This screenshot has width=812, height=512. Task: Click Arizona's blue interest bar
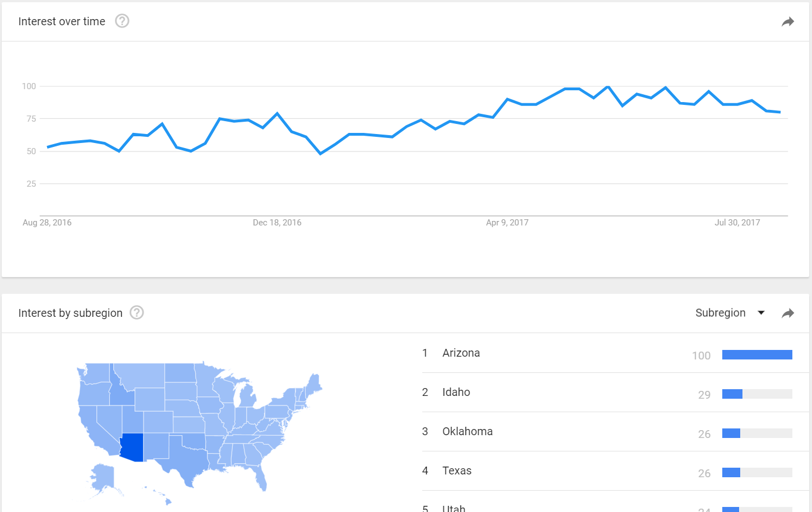pyautogui.click(x=757, y=354)
